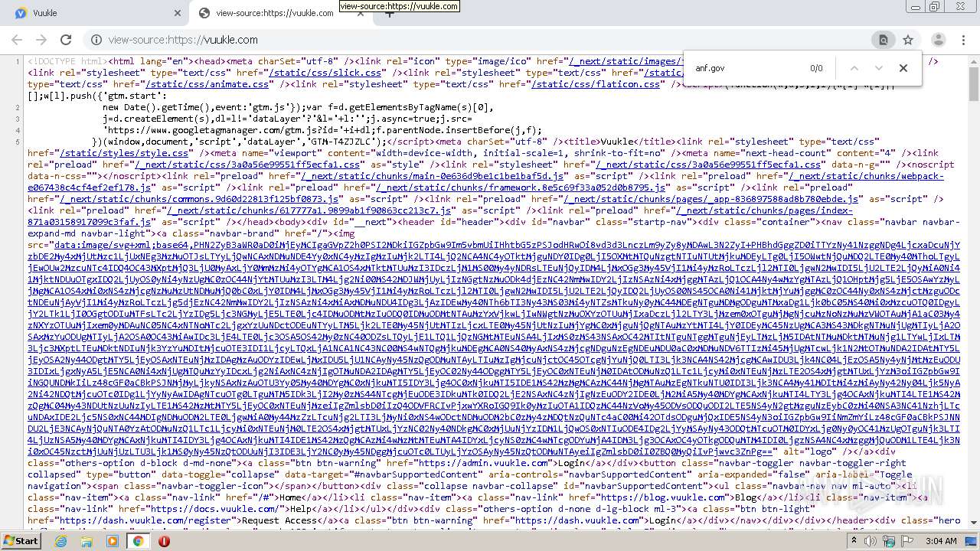Open the media player taskbar icon

click(113, 540)
